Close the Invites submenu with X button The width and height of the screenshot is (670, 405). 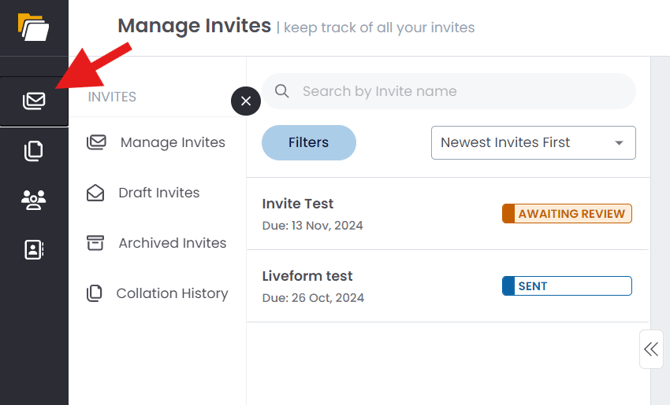[246, 101]
